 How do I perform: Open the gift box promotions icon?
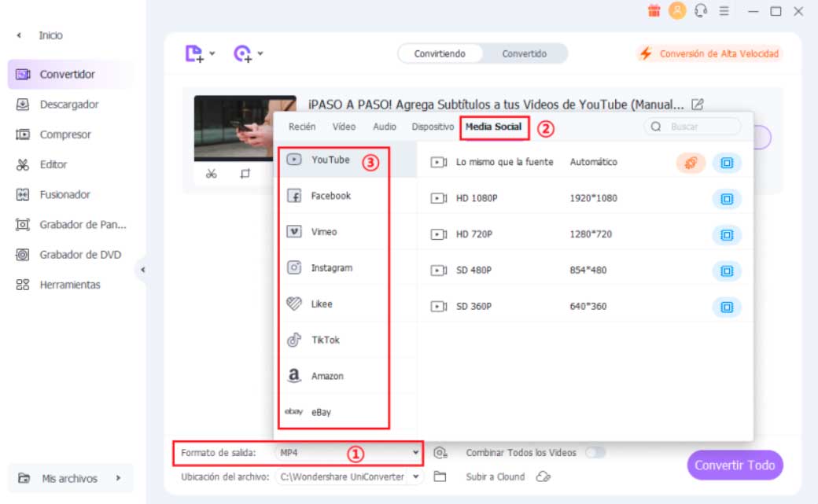[654, 11]
